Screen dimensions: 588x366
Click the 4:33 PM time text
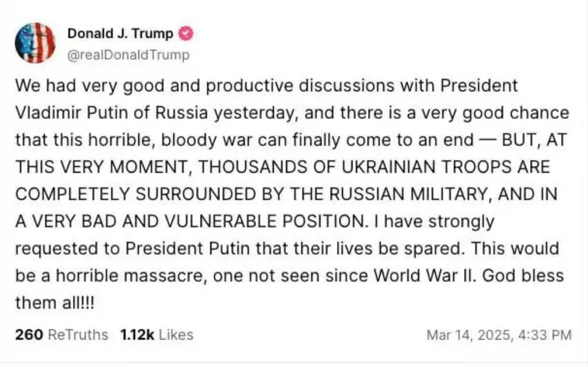(544, 334)
